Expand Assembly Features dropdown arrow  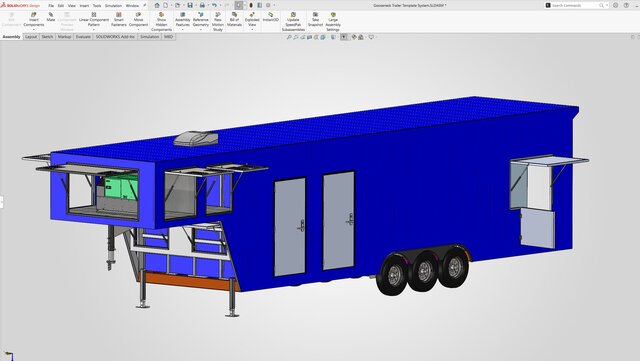182,30
